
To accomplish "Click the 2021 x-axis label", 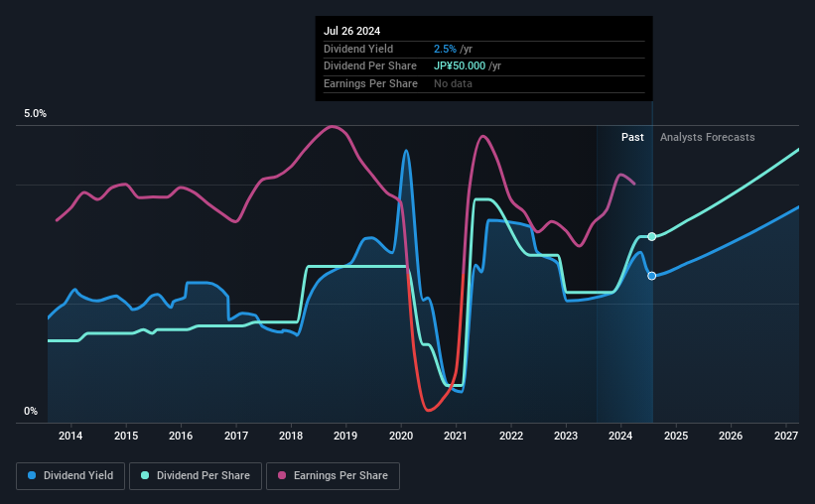I will tap(456, 436).
